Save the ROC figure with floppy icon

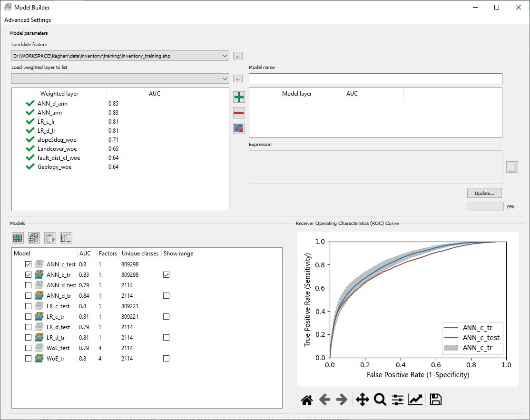point(435,400)
